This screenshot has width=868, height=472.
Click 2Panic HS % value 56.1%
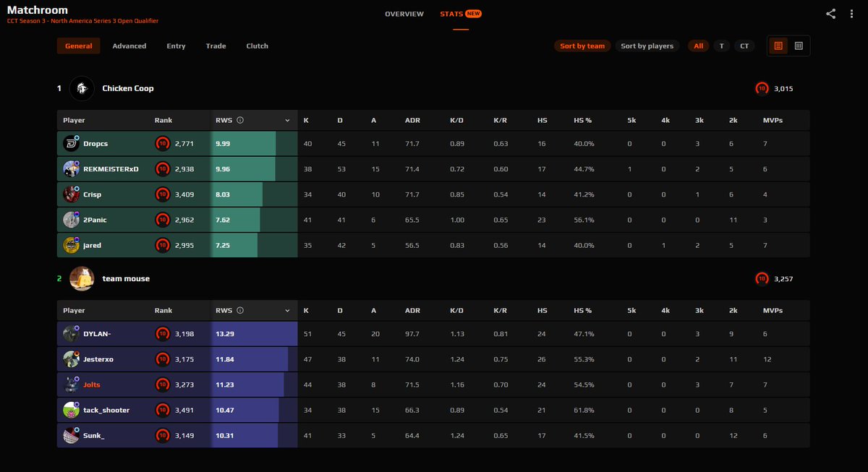583,220
